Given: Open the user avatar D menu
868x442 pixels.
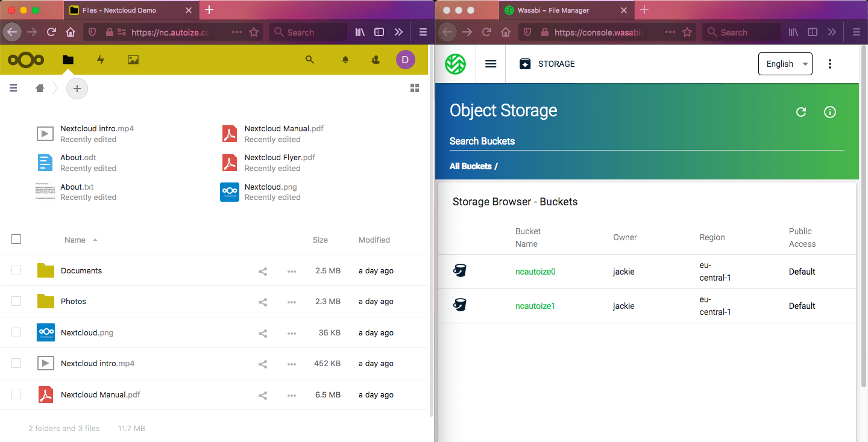Looking at the screenshot, I should [406, 60].
